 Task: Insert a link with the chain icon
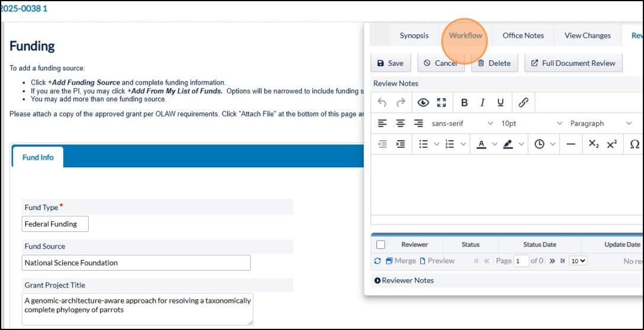(x=523, y=102)
